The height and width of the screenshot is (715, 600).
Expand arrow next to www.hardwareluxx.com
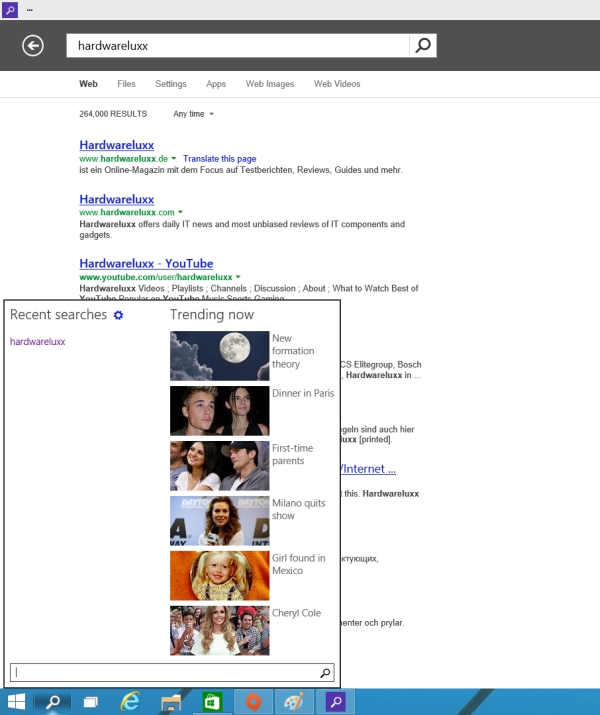[181, 212]
